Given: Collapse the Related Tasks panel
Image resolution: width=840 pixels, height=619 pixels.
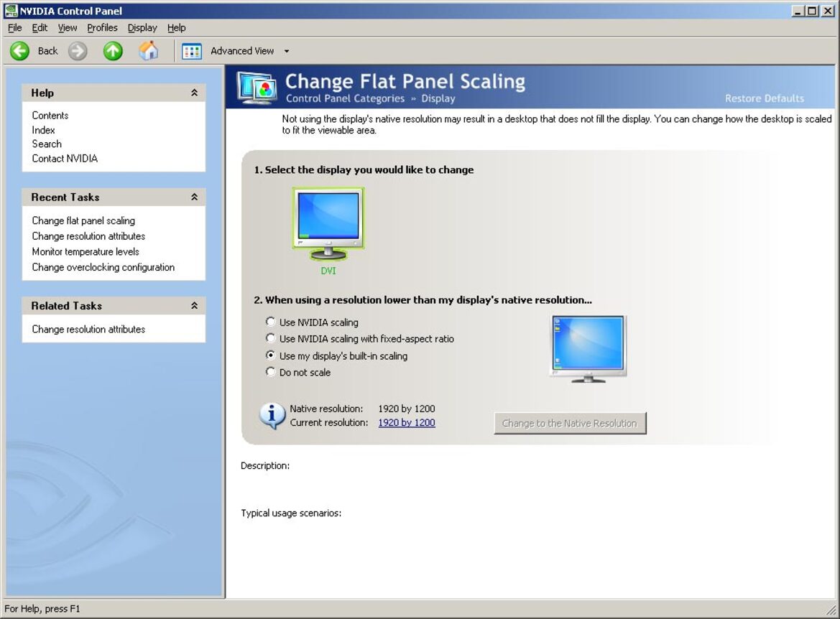Looking at the screenshot, I should click(x=195, y=306).
